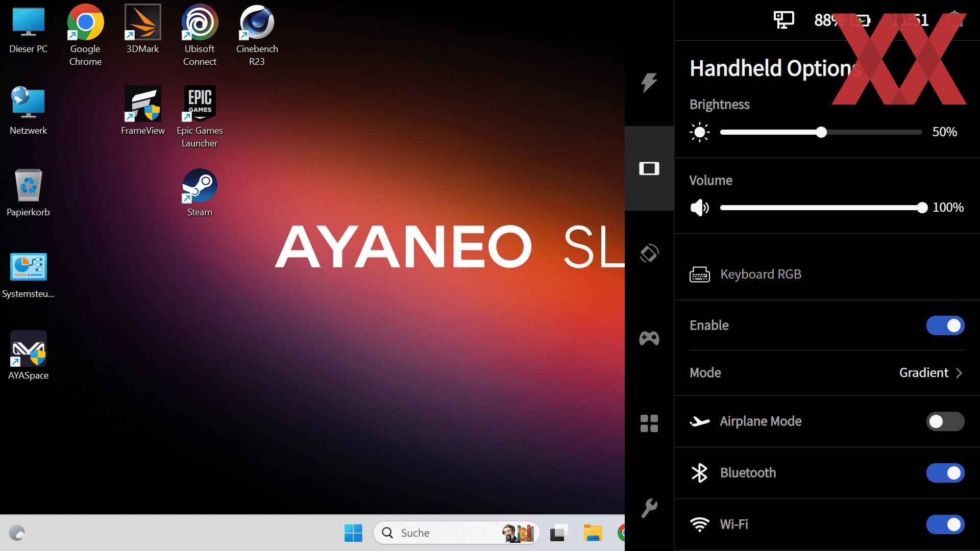
Task: Select the Netzwerk desktop icon
Action: pos(28,111)
